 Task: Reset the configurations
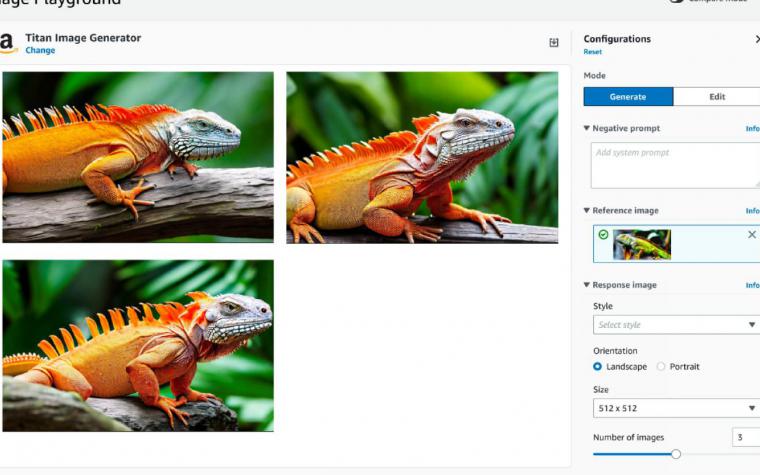click(x=592, y=52)
